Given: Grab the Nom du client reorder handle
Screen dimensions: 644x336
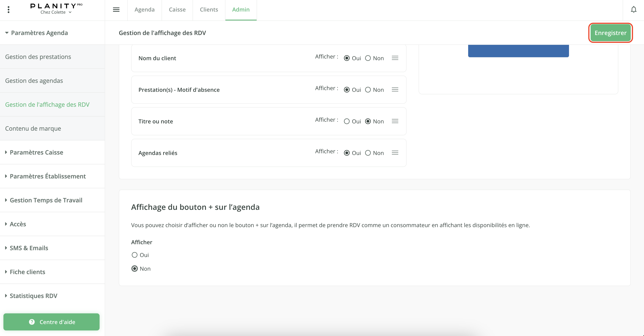Looking at the screenshot, I should (395, 58).
